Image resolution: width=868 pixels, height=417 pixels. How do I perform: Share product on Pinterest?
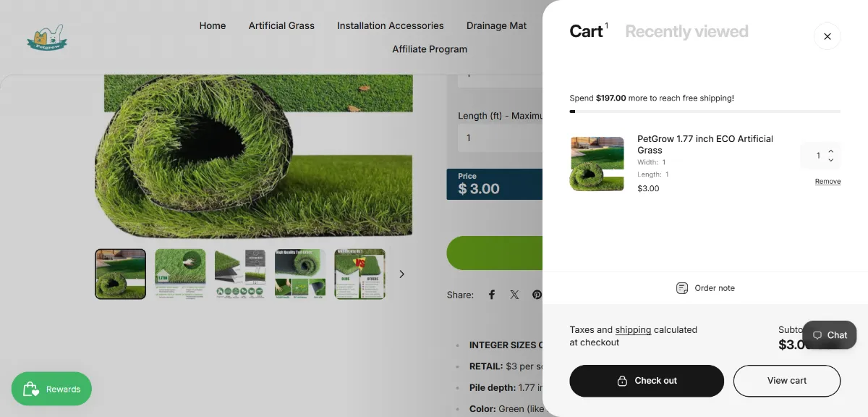point(537,295)
